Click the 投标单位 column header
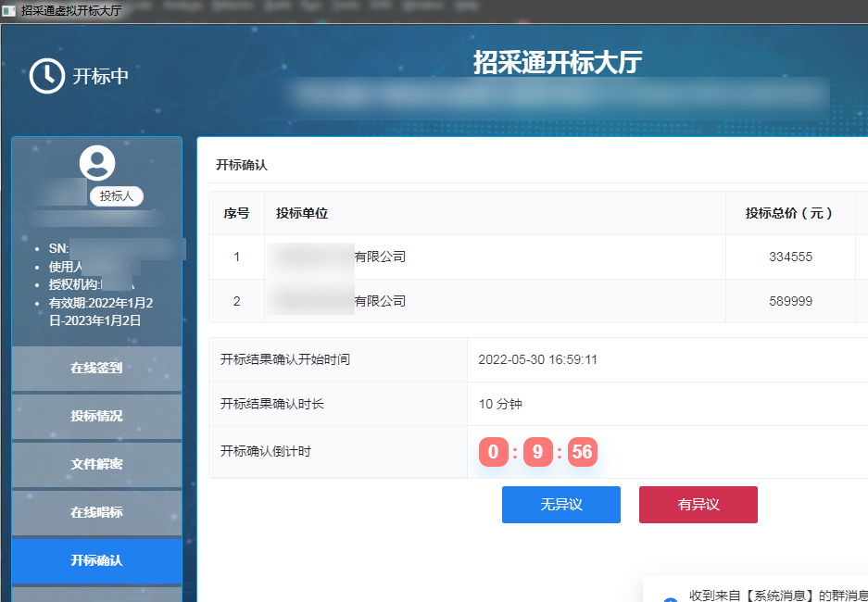Screen dimensions: 868x602 (x=302, y=214)
